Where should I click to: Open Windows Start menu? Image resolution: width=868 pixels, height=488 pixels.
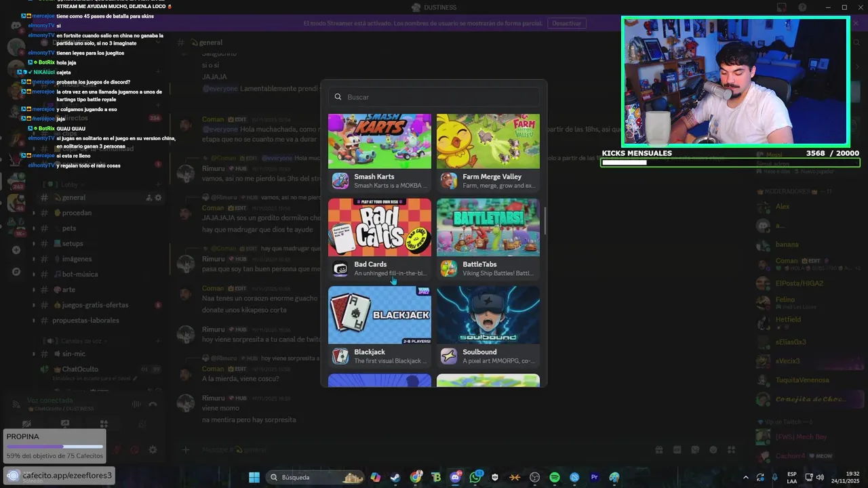[254, 477]
